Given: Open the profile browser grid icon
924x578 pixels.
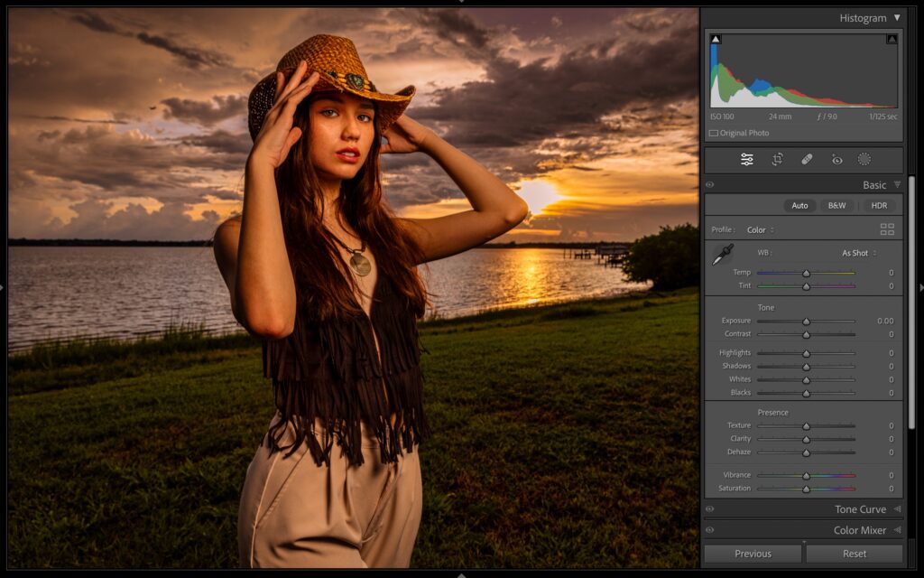Looking at the screenshot, I should 887,229.
